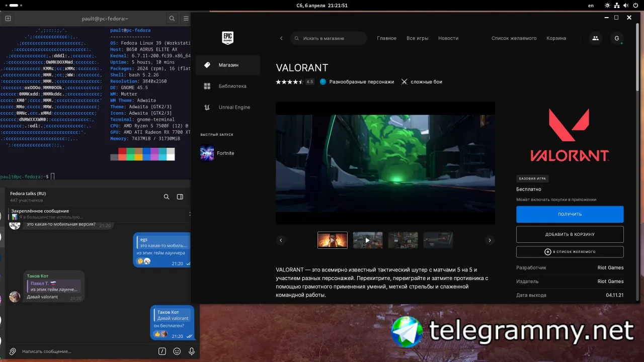The image size is (644, 362).
Task: Click the 'Давай valorant' message text
Action: [x=42, y=297]
